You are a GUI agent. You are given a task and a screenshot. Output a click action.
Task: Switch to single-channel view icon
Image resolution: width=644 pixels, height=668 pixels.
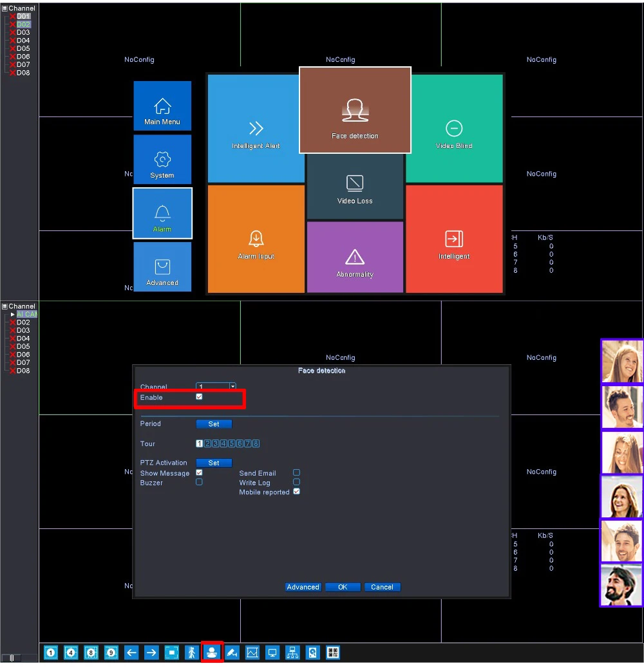(x=51, y=653)
